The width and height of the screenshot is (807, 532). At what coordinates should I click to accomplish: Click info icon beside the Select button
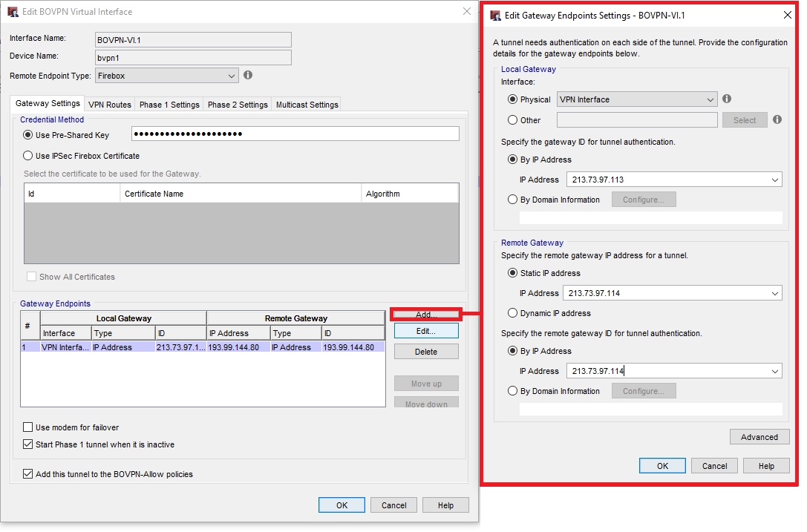click(x=777, y=119)
